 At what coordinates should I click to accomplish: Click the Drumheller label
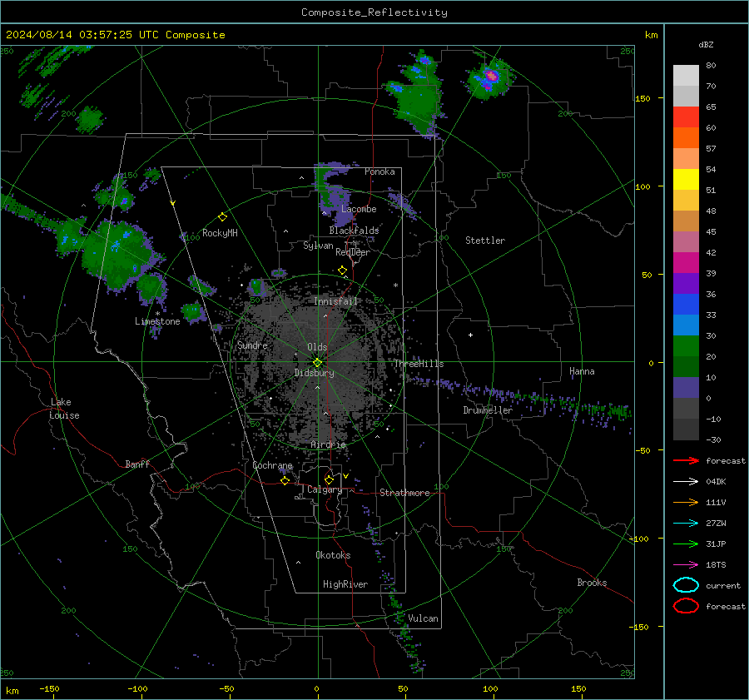pyautogui.click(x=488, y=410)
